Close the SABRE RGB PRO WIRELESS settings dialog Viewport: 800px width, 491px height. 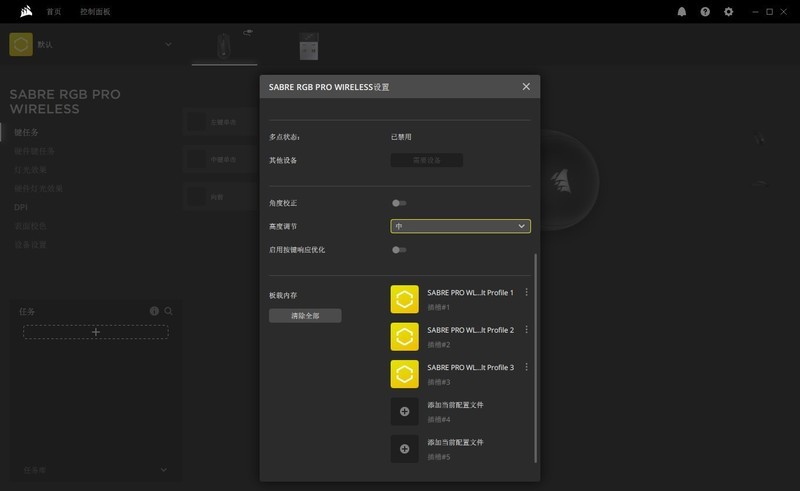526,87
